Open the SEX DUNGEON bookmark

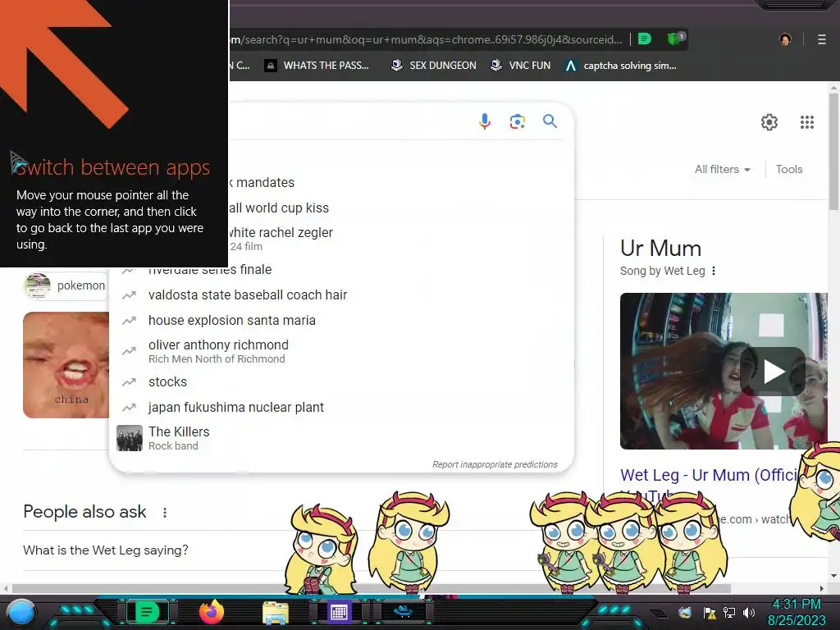click(433, 66)
